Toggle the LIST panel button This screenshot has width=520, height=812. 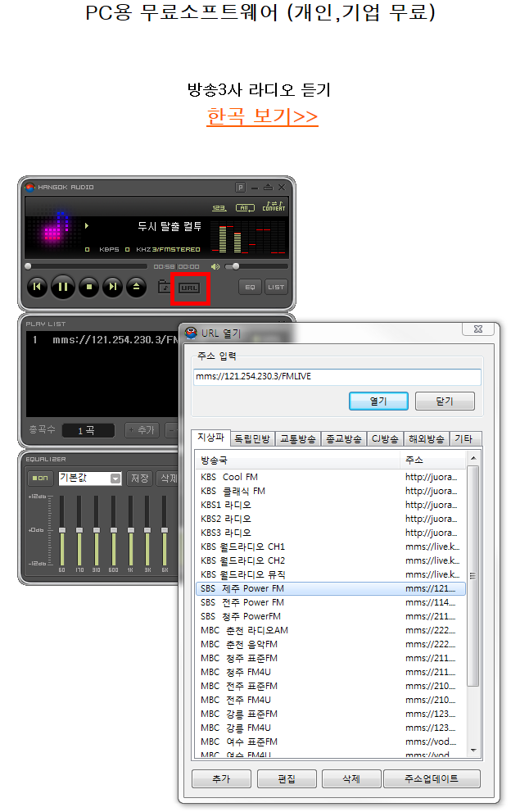click(276, 287)
